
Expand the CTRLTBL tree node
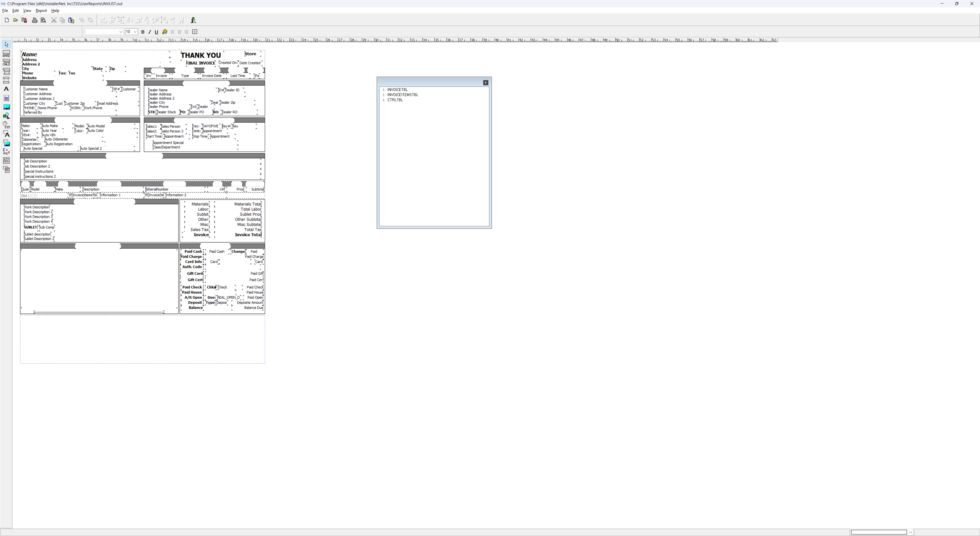(384, 100)
